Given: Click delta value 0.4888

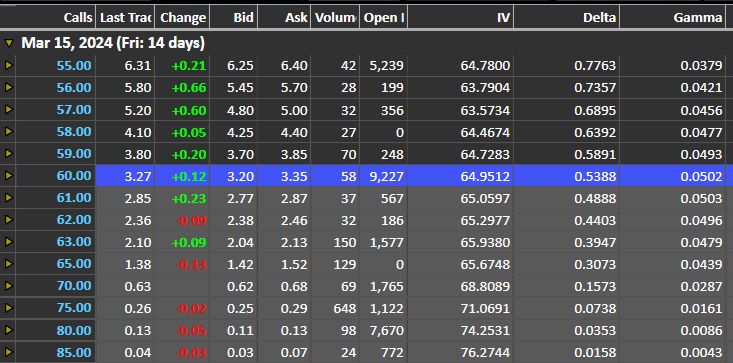Looking at the screenshot, I should (595, 198).
